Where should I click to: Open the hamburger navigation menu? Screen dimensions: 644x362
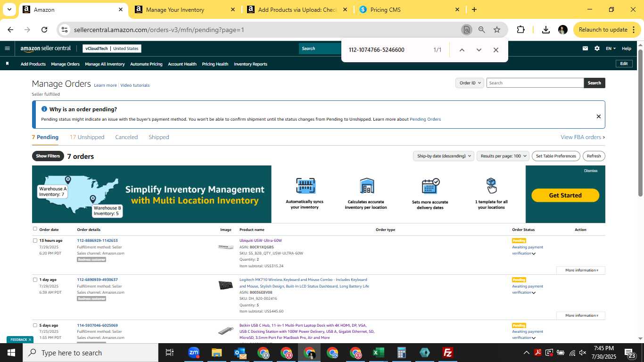pyautogui.click(x=7, y=48)
